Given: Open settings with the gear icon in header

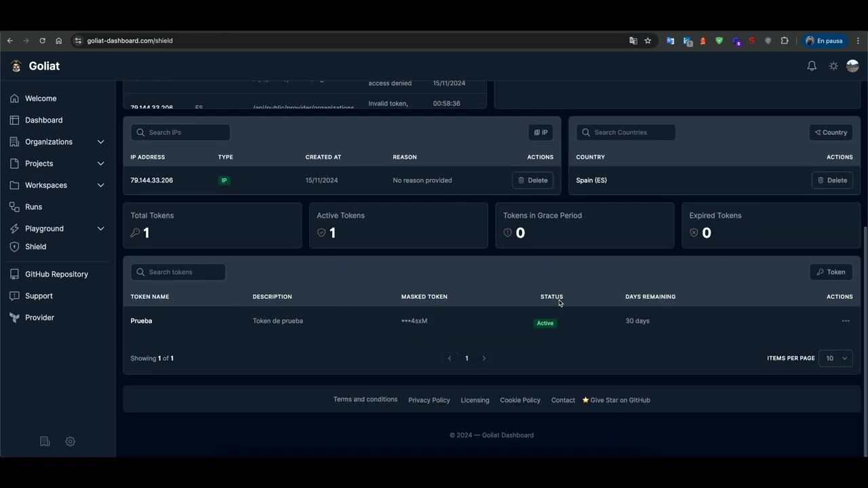Looking at the screenshot, I should pos(833,66).
